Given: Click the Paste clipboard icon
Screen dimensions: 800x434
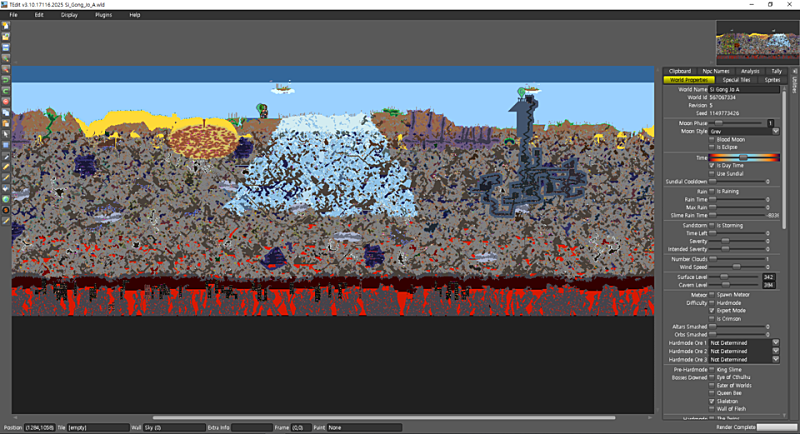Looking at the screenshot, I should point(6,123).
